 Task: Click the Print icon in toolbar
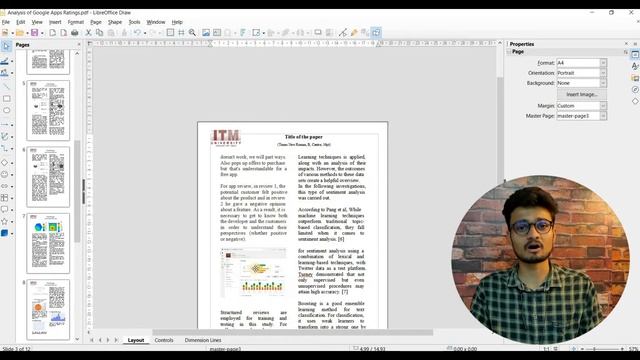(x=75, y=33)
